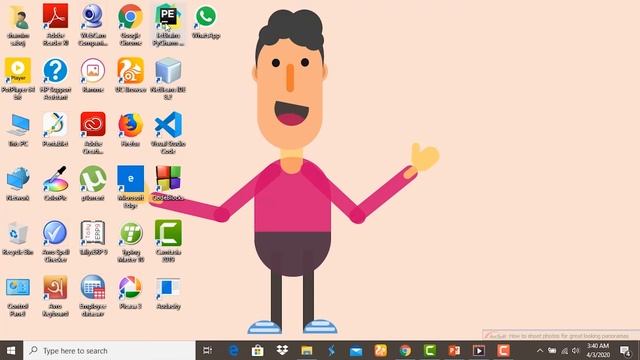Select the Network desktop icon
This screenshot has width=640, height=360.
pos(18,179)
